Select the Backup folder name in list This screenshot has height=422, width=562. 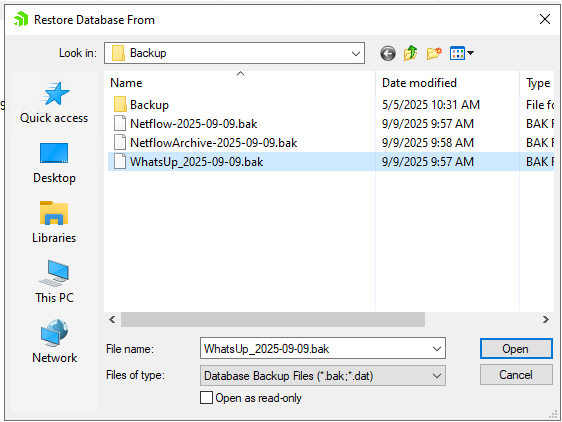149,105
